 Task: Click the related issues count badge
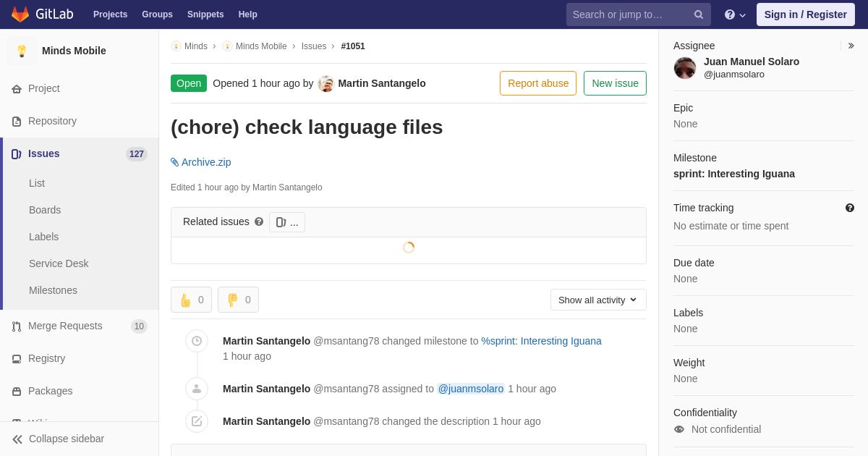287,222
